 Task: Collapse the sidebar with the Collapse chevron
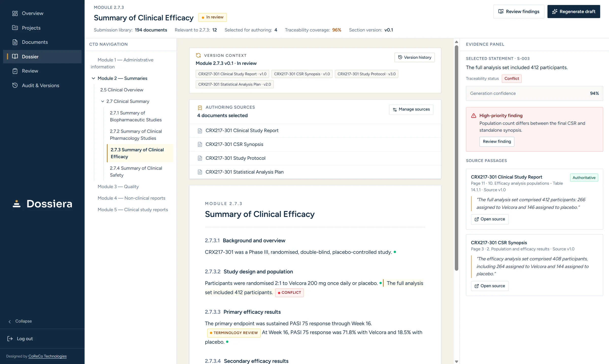[x=10, y=321]
